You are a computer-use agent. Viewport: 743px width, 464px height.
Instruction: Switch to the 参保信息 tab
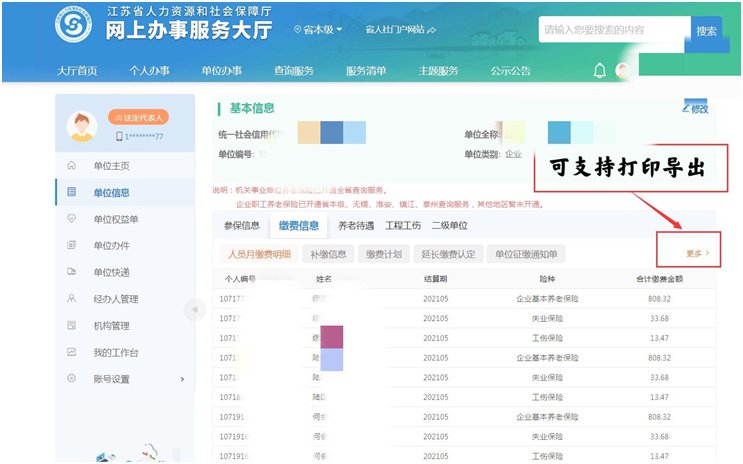(241, 226)
